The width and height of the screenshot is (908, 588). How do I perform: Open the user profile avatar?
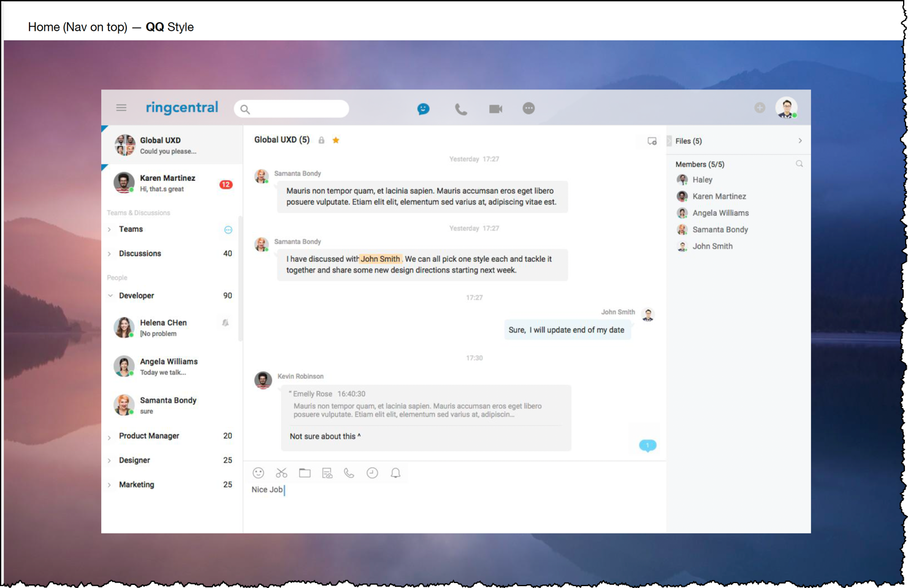click(787, 107)
